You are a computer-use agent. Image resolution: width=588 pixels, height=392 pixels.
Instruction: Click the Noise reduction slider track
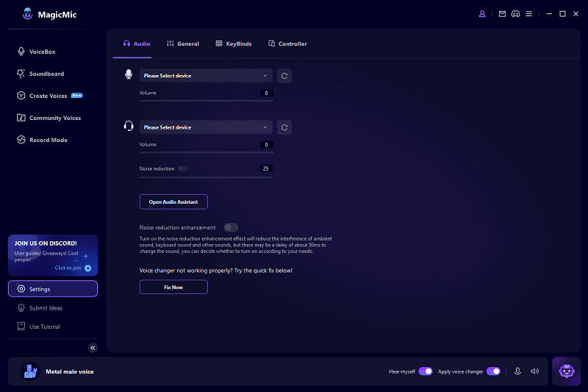tap(206, 177)
